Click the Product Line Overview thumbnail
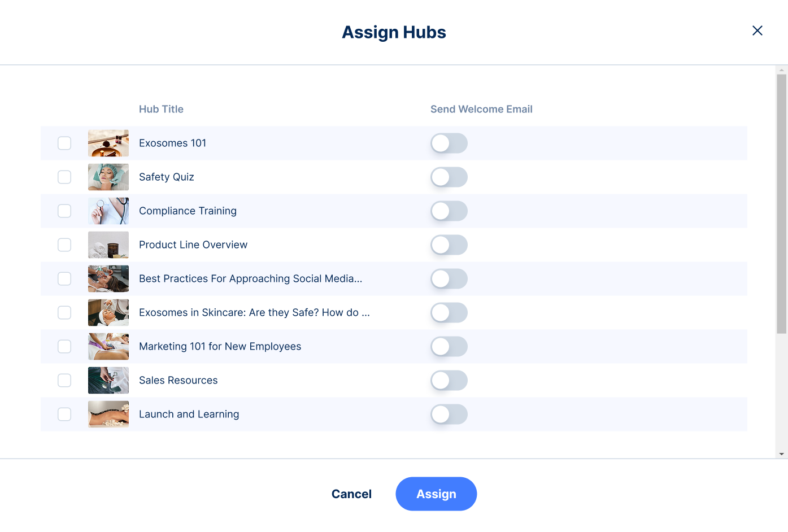788x532 pixels. pos(108,245)
